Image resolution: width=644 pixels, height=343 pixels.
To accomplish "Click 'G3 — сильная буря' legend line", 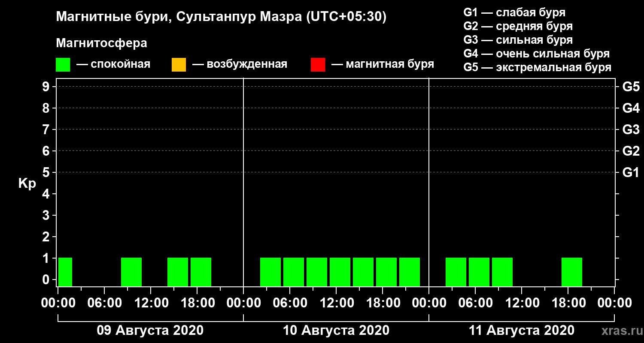I will pos(518,40).
